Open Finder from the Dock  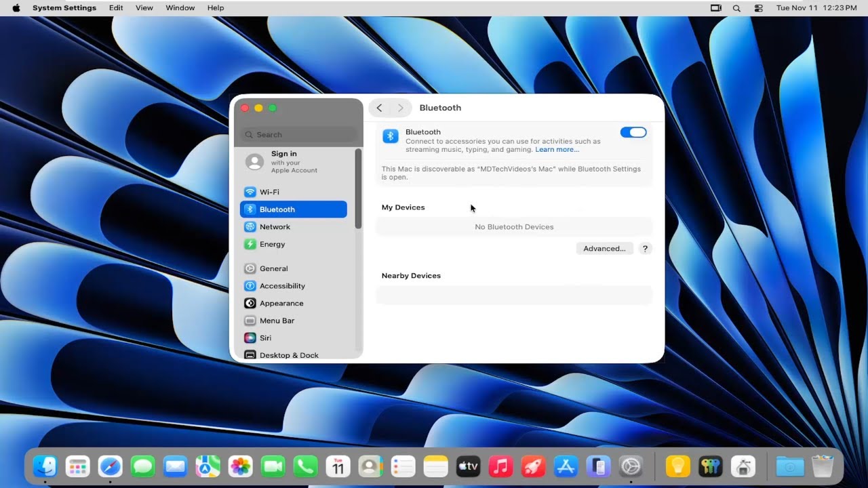[45, 466]
